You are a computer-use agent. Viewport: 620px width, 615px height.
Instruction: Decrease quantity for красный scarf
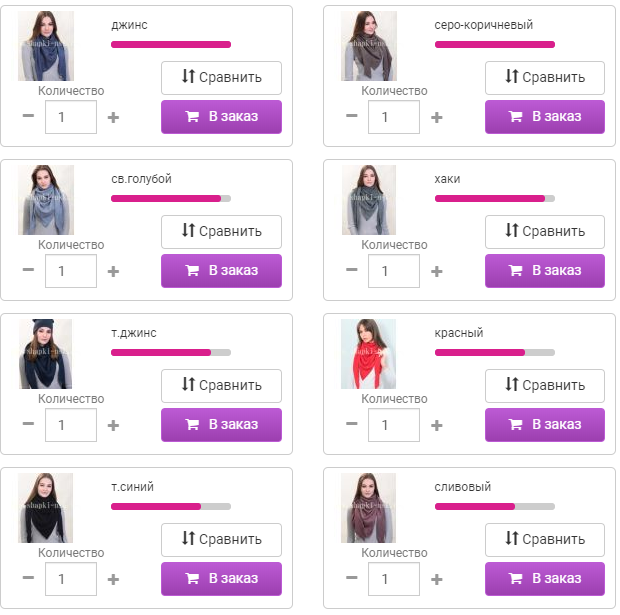(351, 424)
